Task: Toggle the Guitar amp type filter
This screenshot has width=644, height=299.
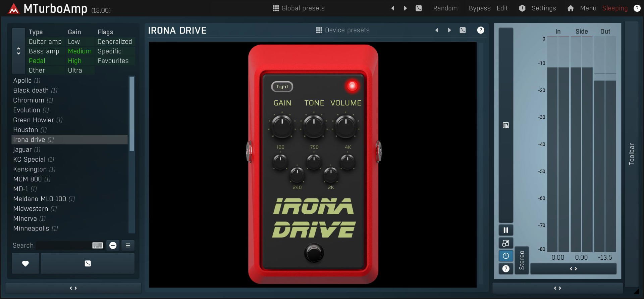Action: (45, 42)
